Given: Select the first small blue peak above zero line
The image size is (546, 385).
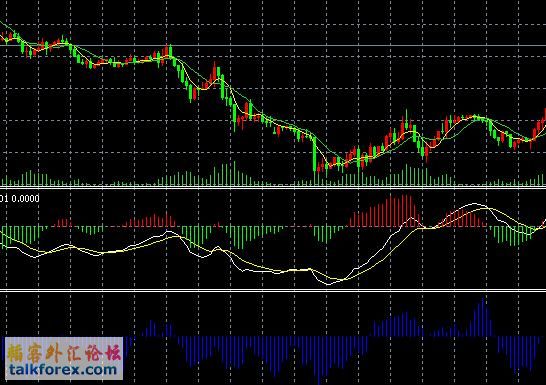Looking at the screenshot, I should pos(151,328).
